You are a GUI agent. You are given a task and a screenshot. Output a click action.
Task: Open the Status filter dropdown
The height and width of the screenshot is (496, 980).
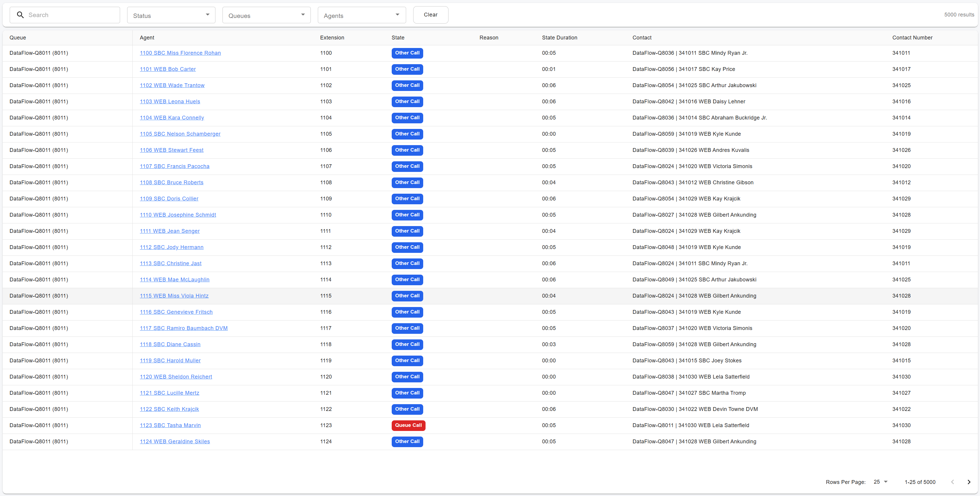coord(171,15)
